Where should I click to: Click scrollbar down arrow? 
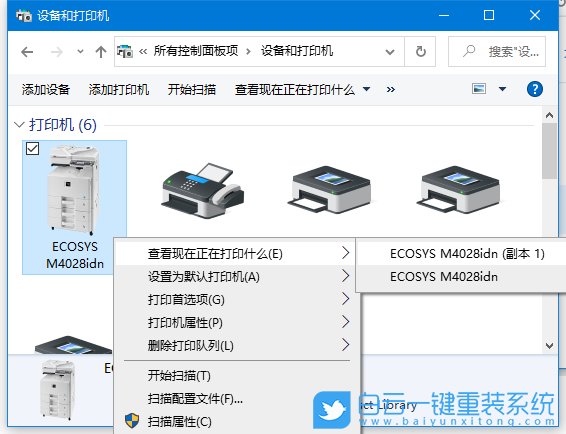(x=549, y=346)
